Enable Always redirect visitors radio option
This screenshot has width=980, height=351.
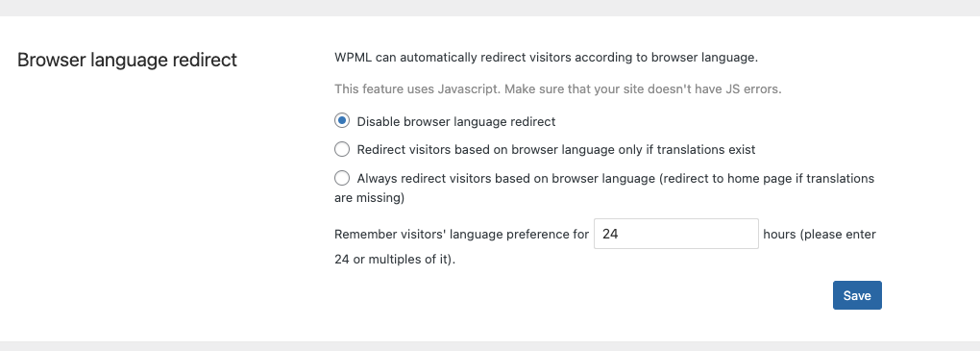(342, 178)
